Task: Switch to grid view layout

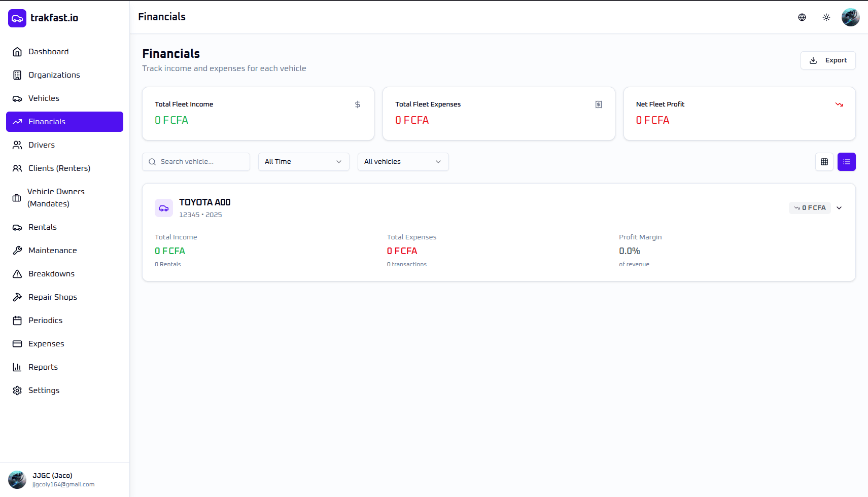Action: 824,162
